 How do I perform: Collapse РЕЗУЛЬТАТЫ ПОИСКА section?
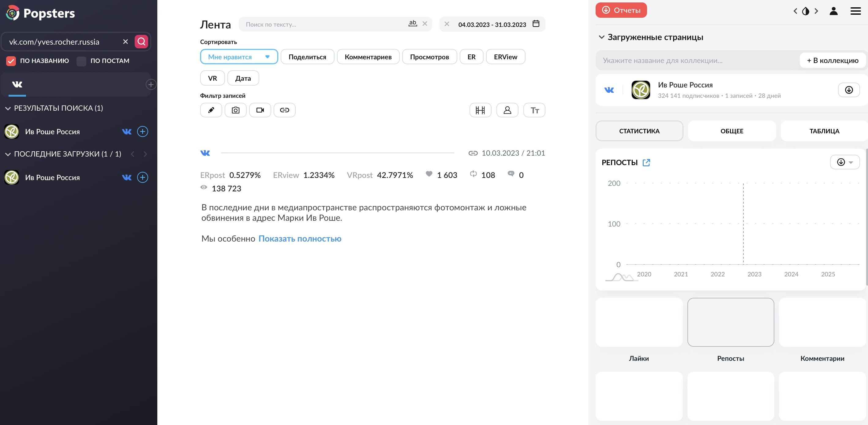(8, 108)
